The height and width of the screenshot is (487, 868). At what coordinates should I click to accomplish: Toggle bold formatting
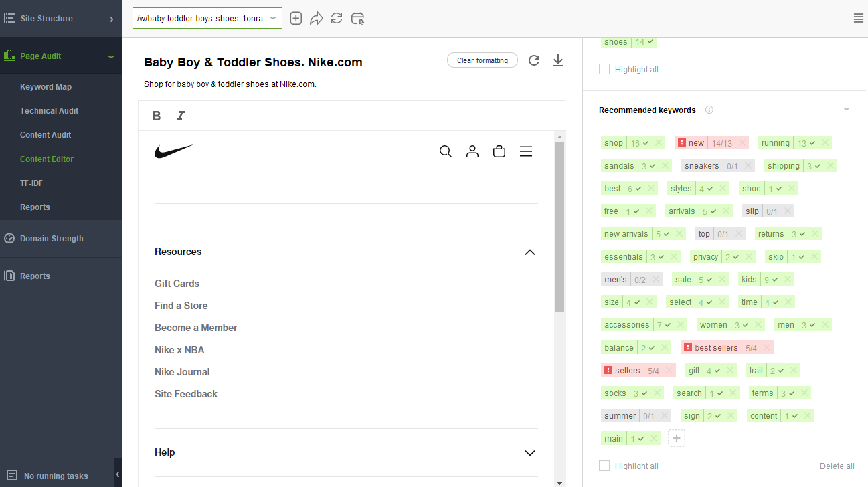point(157,116)
